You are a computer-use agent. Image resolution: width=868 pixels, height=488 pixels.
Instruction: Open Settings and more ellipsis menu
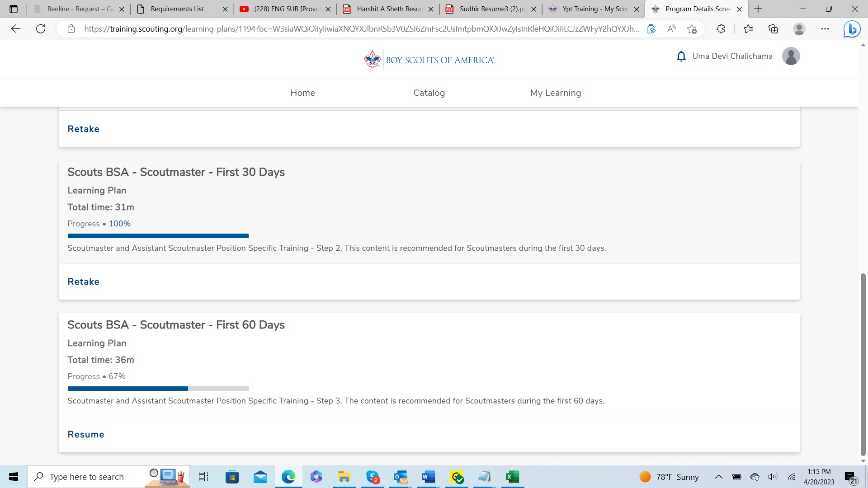[825, 29]
